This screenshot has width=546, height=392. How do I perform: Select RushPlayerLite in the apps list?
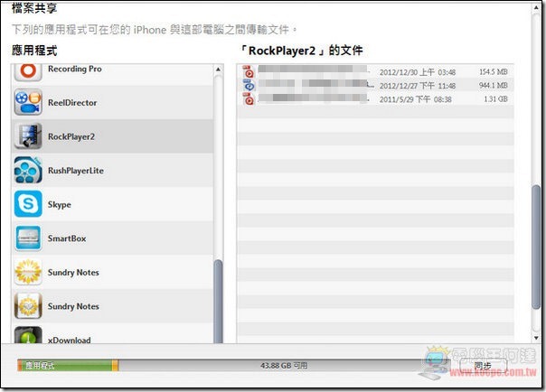tap(112, 171)
